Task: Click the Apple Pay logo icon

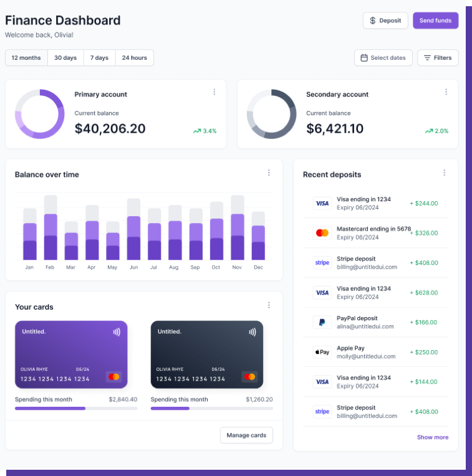Action: click(x=322, y=352)
